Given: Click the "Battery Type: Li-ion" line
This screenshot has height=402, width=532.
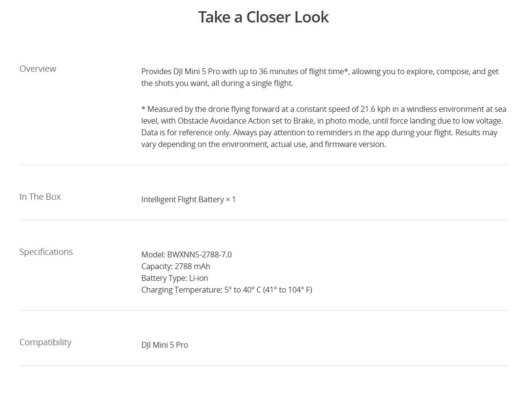Looking at the screenshot, I should click(175, 278).
